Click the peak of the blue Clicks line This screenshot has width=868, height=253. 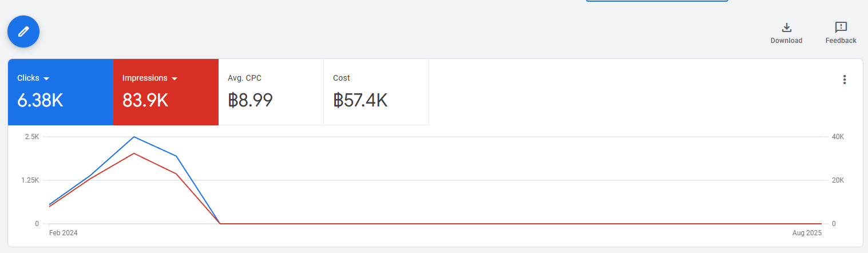(134, 137)
